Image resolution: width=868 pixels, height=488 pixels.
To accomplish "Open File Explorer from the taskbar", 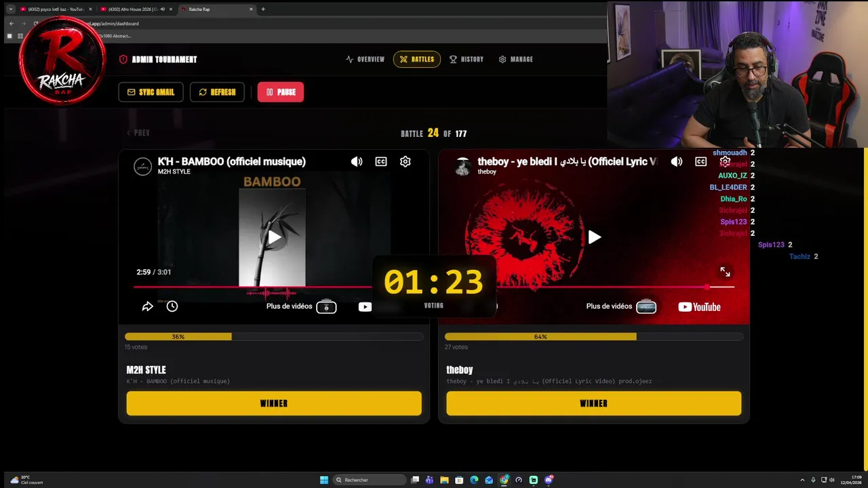I will 444,480.
